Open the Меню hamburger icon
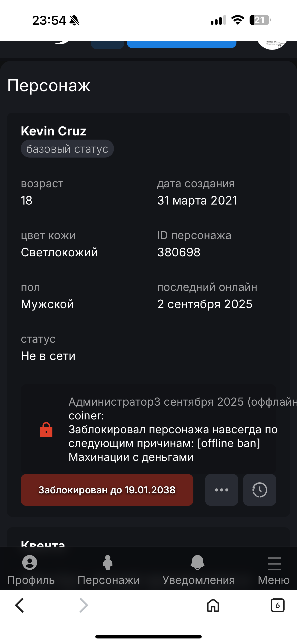 [274, 563]
